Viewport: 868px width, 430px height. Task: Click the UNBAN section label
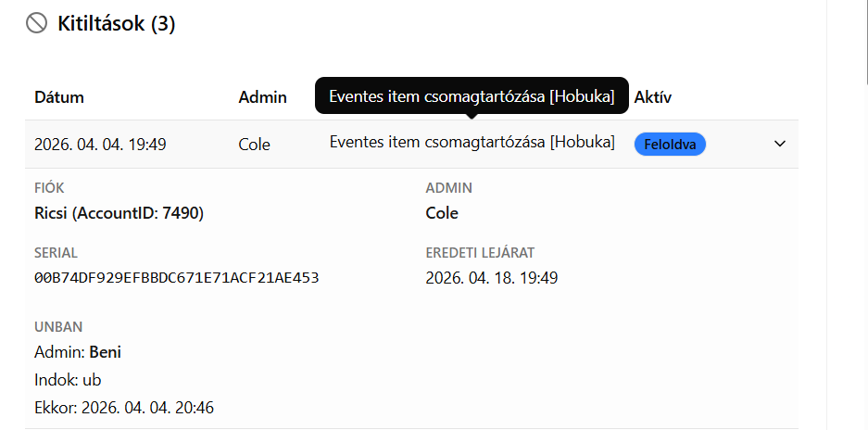tap(58, 326)
